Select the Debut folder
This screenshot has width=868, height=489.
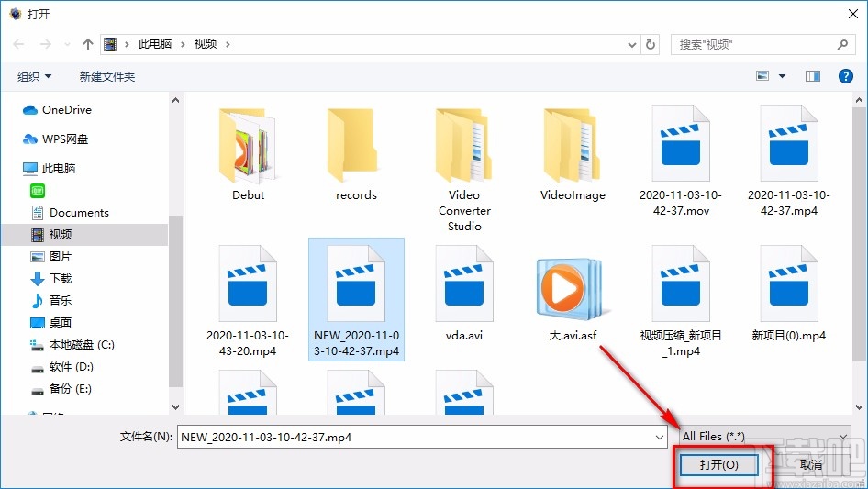248,154
